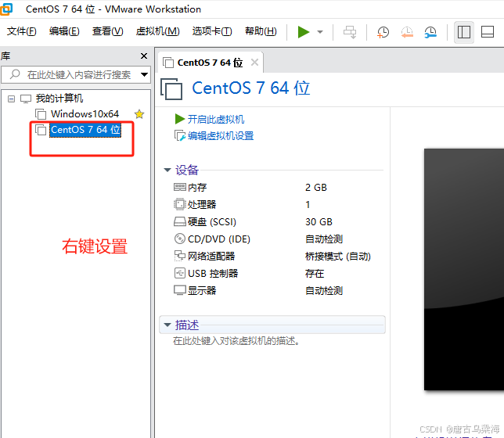Revert to snapshot using the orange arrow icon
The image size is (504, 438).
(407, 32)
